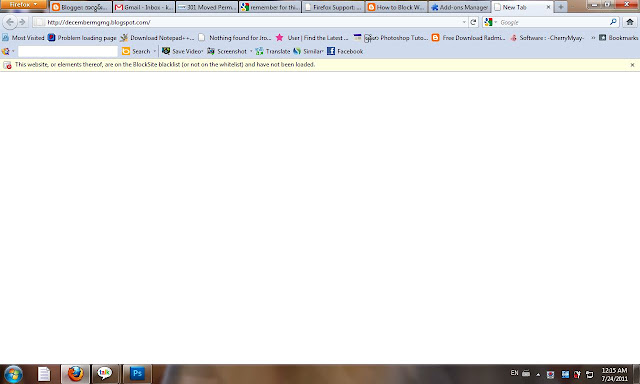
Task: Show more bookmarks via the chevron
Action: coord(593,38)
